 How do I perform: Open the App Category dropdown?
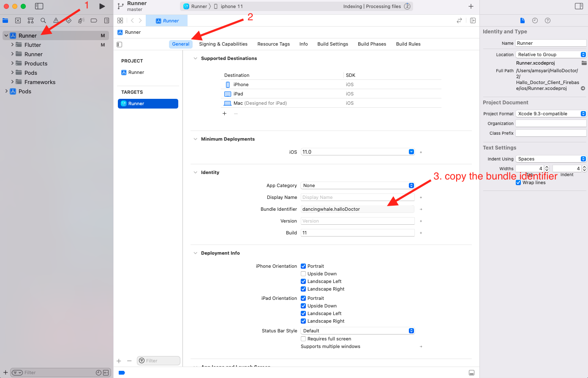[357, 185]
